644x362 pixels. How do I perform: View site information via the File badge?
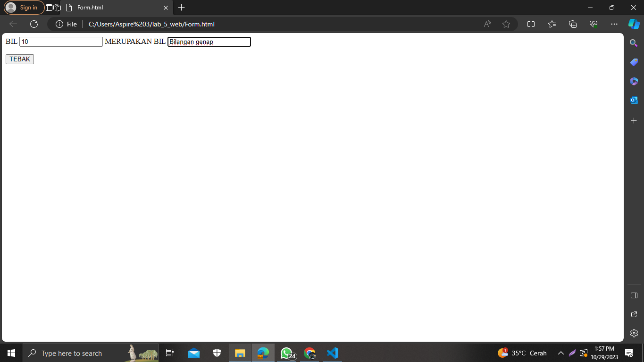65,24
